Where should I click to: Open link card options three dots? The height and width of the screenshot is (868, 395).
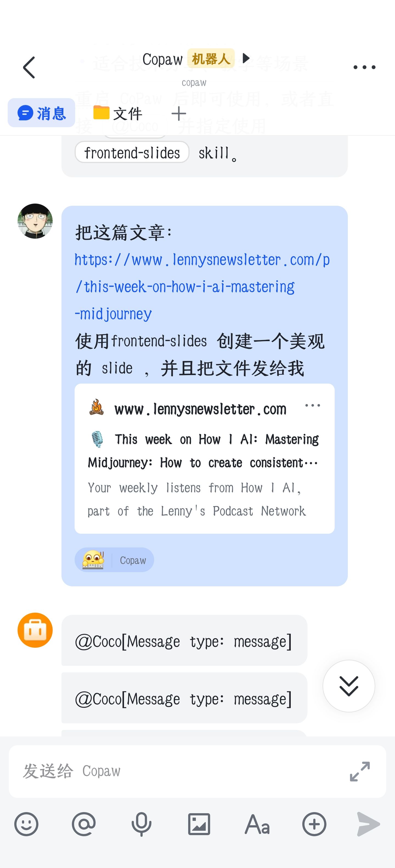312,405
